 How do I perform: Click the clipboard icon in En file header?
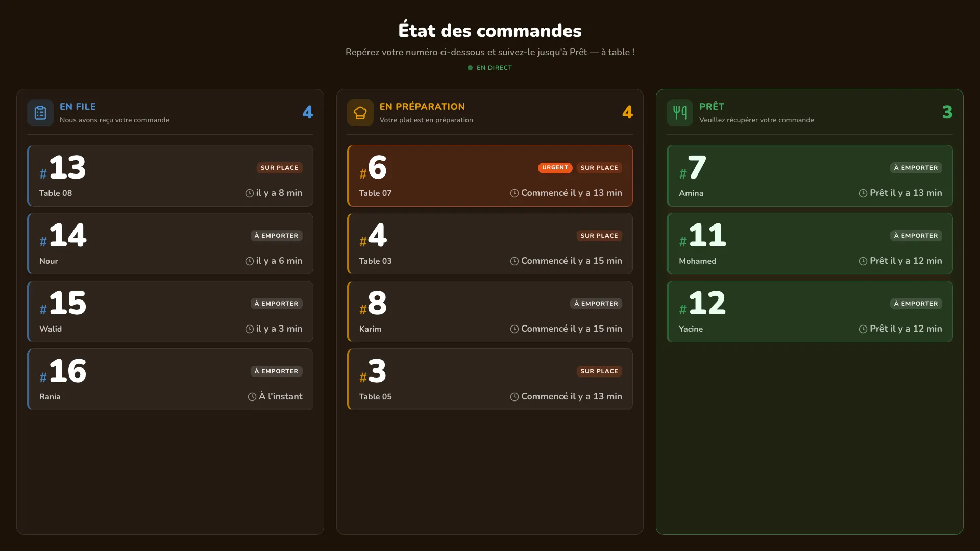point(40,113)
